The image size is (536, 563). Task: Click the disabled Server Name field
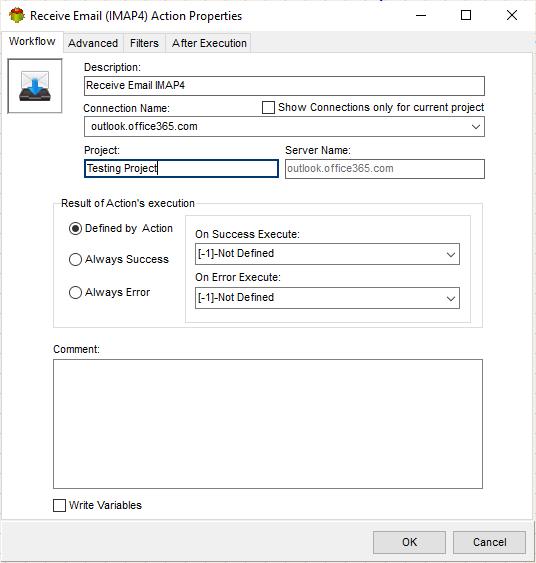tap(385, 169)
